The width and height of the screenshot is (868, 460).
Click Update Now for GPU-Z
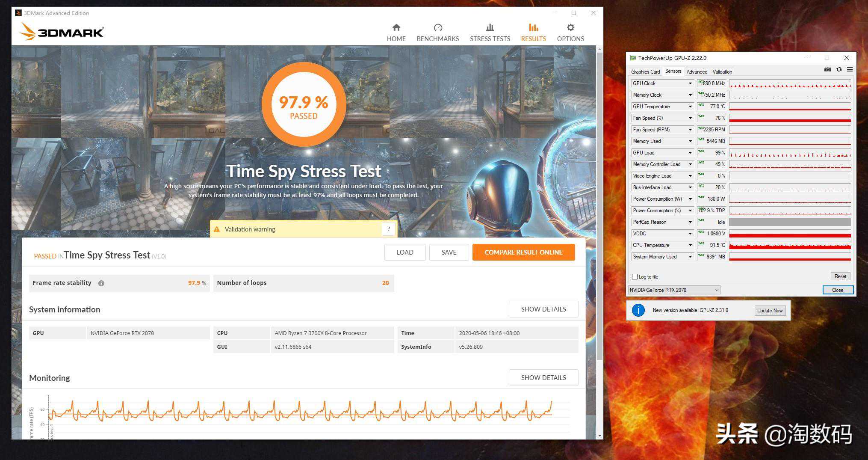click(x=770, y=311)
